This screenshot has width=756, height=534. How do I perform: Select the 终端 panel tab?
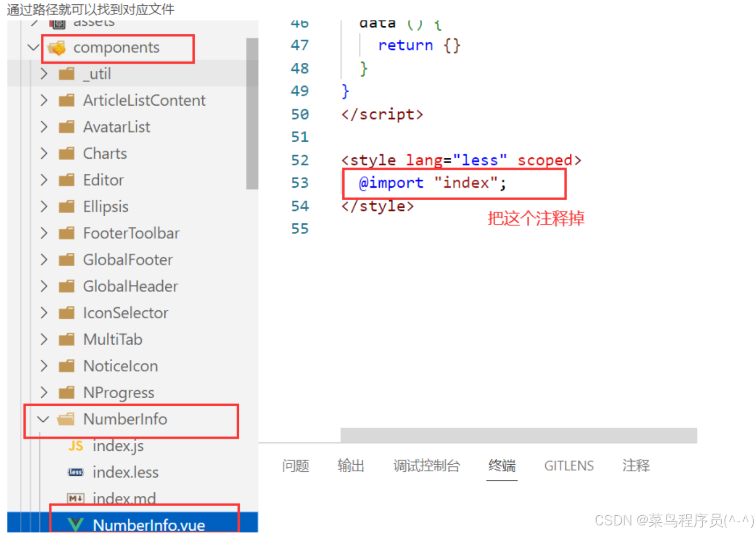pyautogui.click(x=502, y=466)
